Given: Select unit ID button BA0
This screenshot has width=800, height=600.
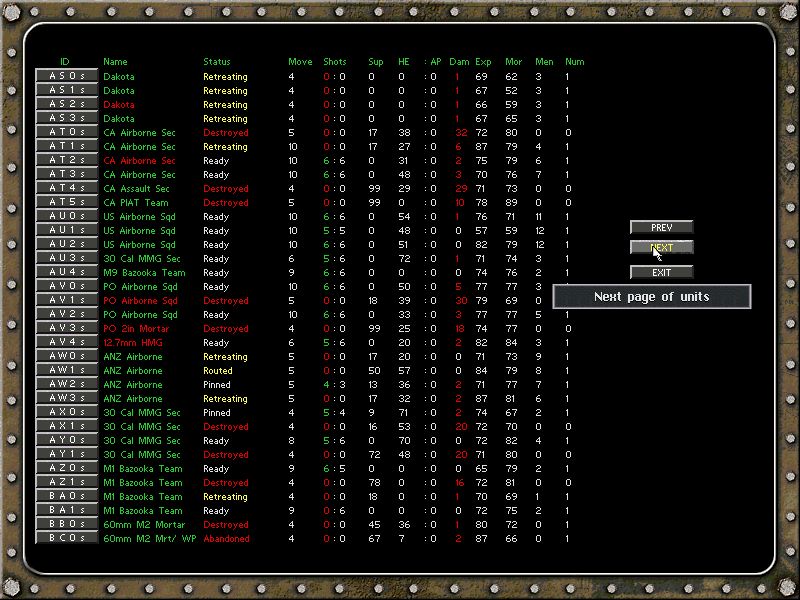Looking at the screenshot, I should click(x=66, y=496).
